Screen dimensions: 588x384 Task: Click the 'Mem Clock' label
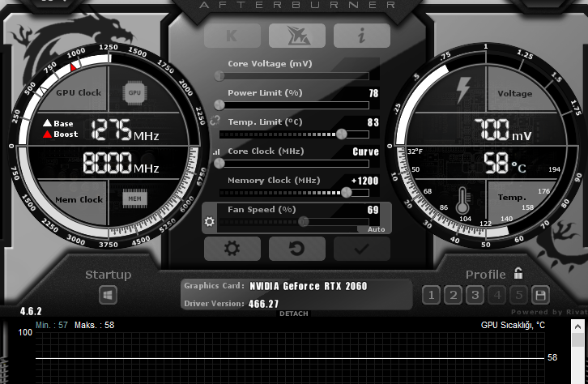click(79, 199)
